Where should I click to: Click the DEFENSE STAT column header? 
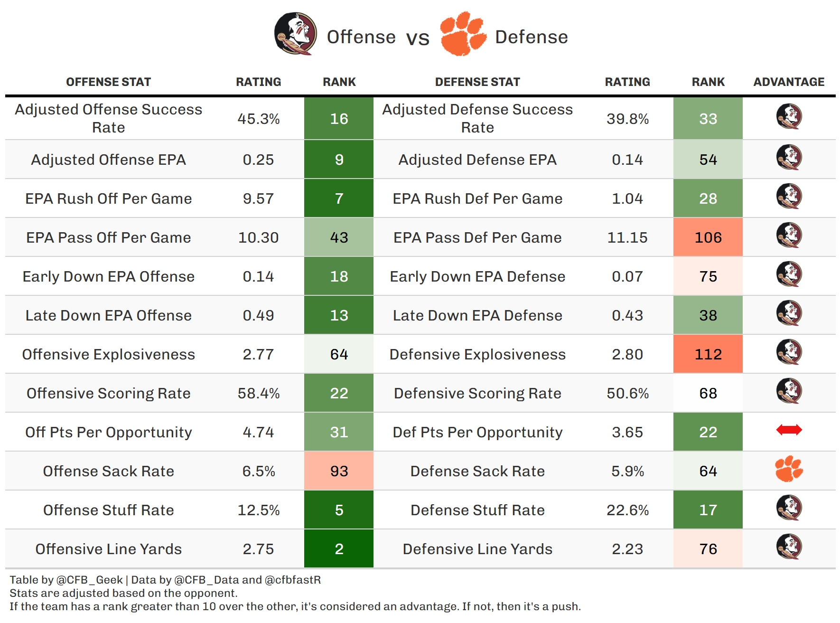[477, 82]
